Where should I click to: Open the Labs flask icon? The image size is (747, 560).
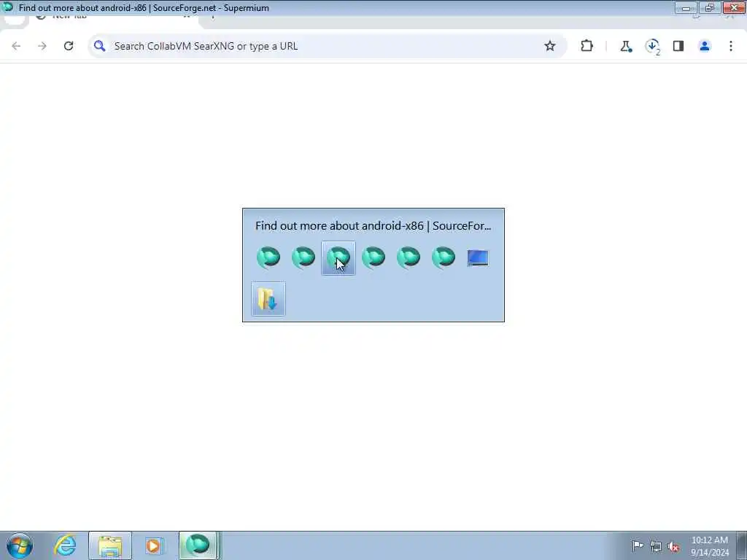pyautogui.click(x=625, y=46)
